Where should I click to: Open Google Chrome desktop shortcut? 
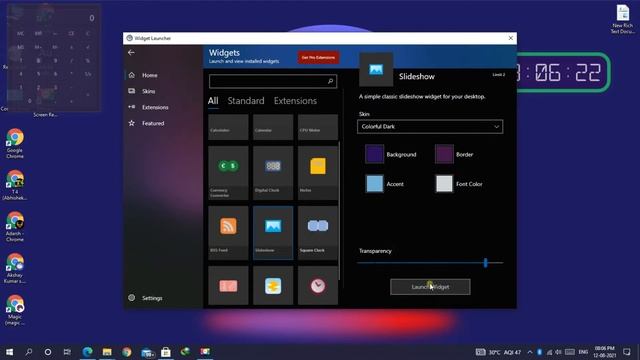tap(15, 143)
